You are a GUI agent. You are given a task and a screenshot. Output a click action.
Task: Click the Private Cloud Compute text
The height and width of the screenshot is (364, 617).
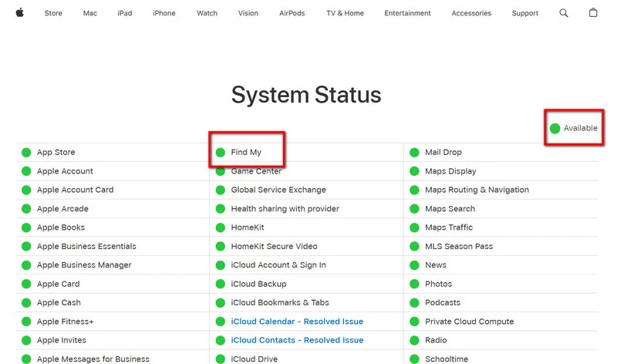click(x=470, y=322)
